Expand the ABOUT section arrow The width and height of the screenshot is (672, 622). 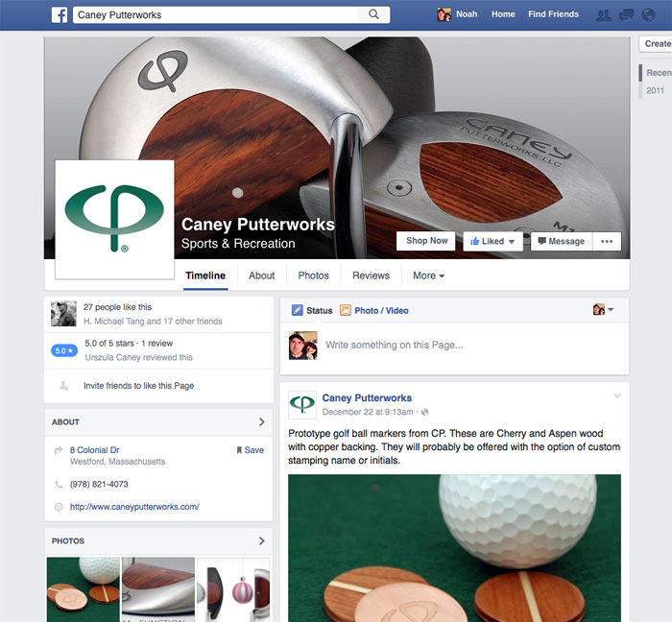262,422
